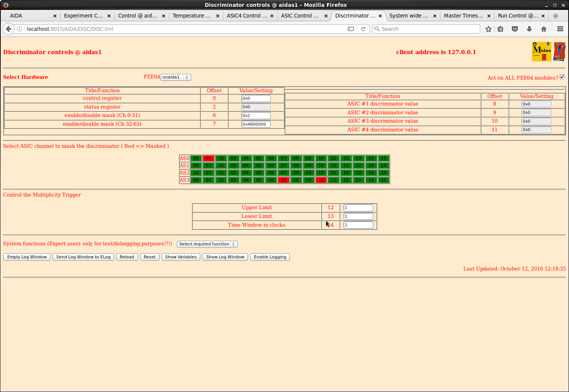Click the Show Log Window button
This screenshot has width=569, height=392.
(225, 257)
